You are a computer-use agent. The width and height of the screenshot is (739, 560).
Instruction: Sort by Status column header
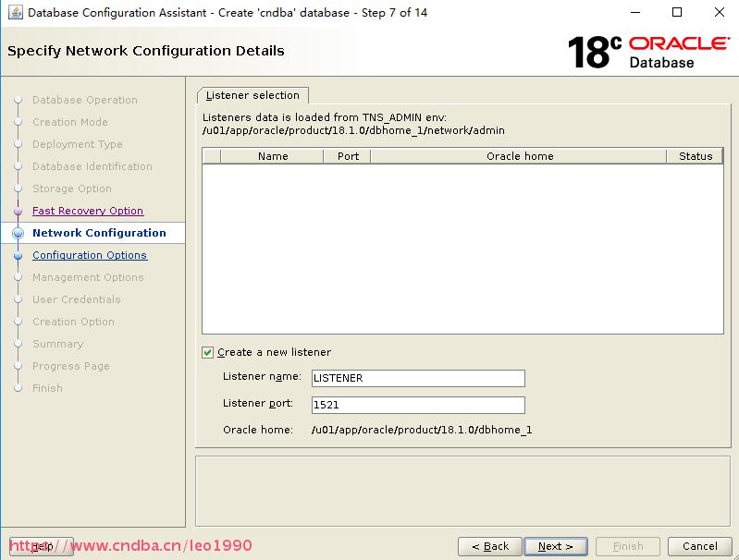coord(696,156)
